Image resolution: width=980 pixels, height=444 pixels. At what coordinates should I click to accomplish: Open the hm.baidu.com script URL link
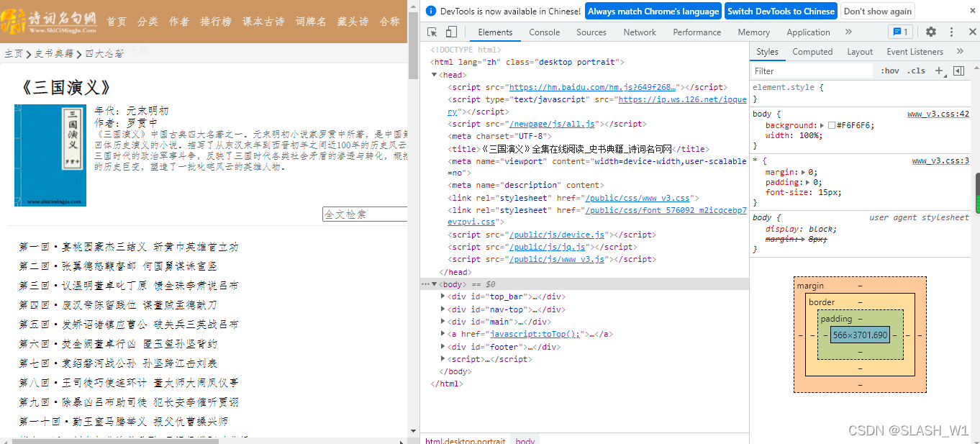(x=594, y=87)
